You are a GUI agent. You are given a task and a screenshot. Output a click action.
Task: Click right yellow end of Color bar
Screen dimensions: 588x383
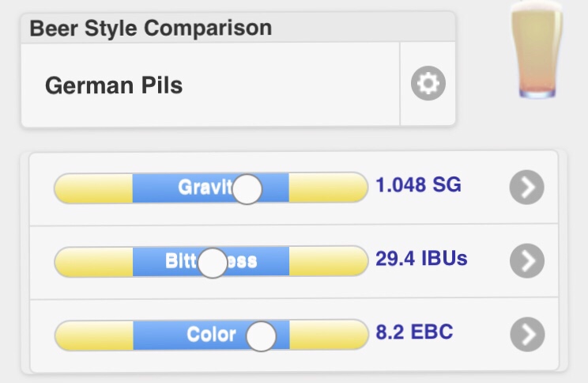[x=329, y=336]
